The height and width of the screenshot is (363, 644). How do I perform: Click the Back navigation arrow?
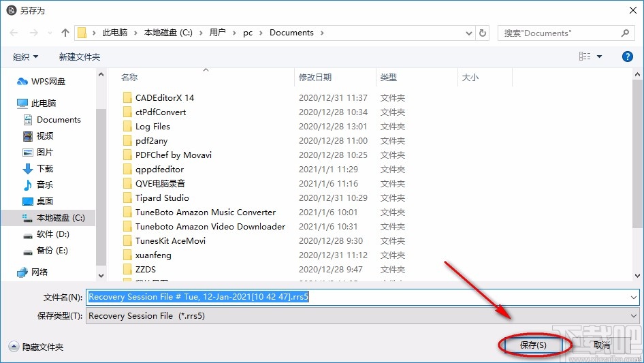(14, 33)
